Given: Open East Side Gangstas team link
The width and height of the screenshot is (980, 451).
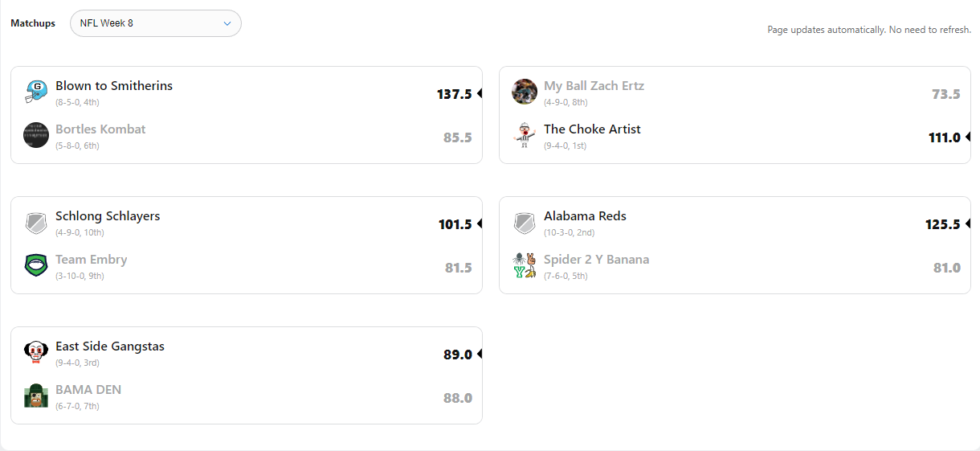Looking at the screenshot, I should 110,346.
